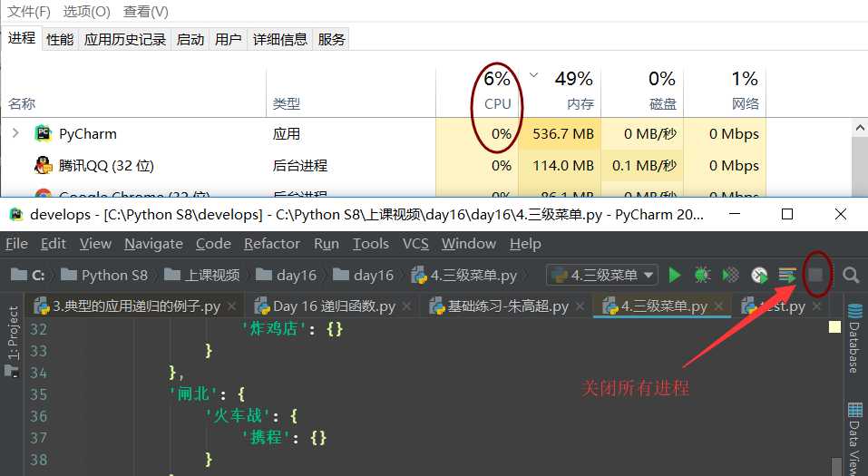Select the 腾讯QQ (32 位) process row

click(x=385, y=166)
